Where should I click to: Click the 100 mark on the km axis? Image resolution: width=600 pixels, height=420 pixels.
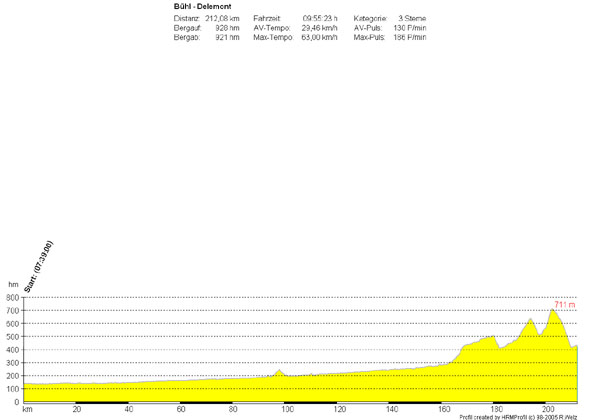287,410
